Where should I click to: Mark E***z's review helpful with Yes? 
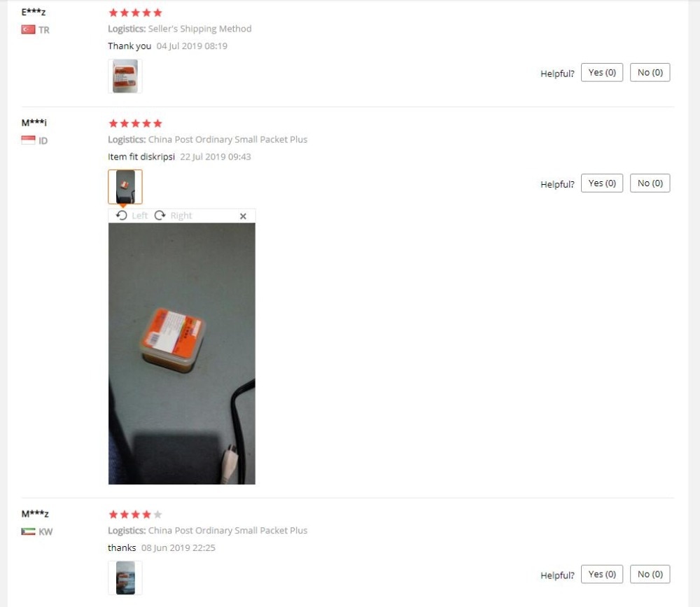[602, 72]
